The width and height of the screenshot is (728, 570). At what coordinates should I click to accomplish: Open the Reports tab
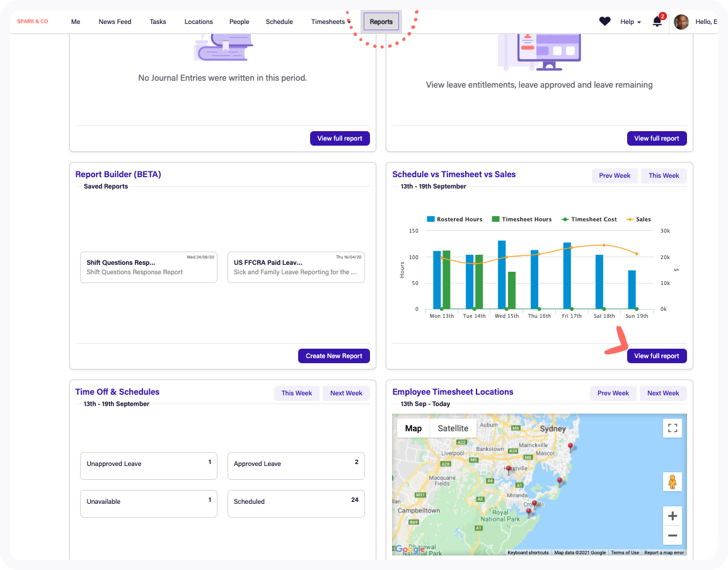pyautogui.click(x=381, y=21)
